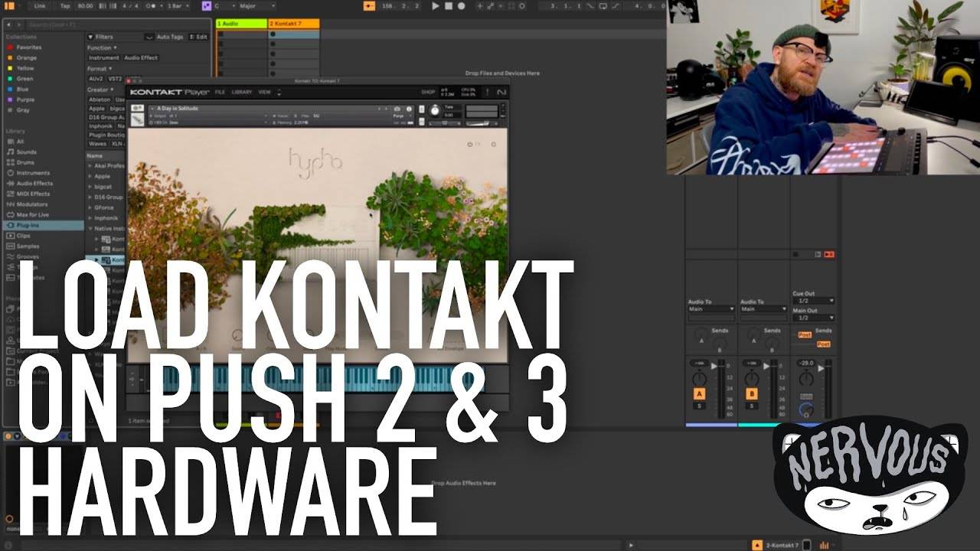Toggle the Instrument filter tag

103,57
